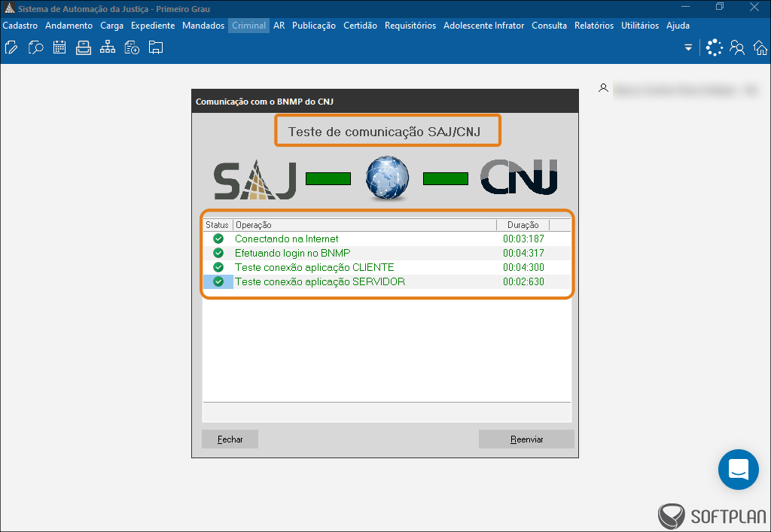Open the Adolescente Infrator menu

(x=484, y=26)
